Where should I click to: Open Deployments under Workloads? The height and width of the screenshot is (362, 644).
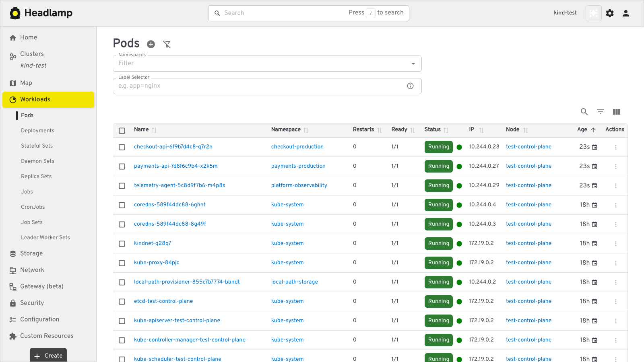[x=38, y=131]
